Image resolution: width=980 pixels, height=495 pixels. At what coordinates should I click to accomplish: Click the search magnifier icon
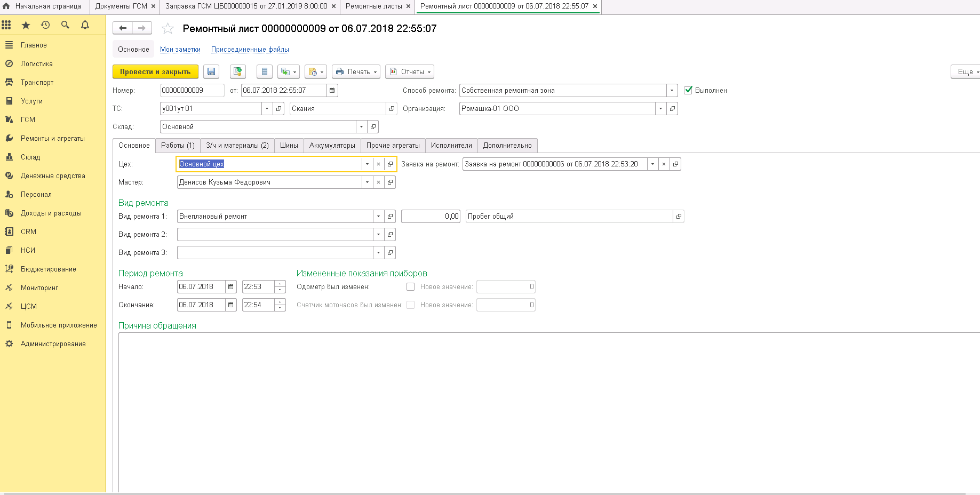(65, 25)
